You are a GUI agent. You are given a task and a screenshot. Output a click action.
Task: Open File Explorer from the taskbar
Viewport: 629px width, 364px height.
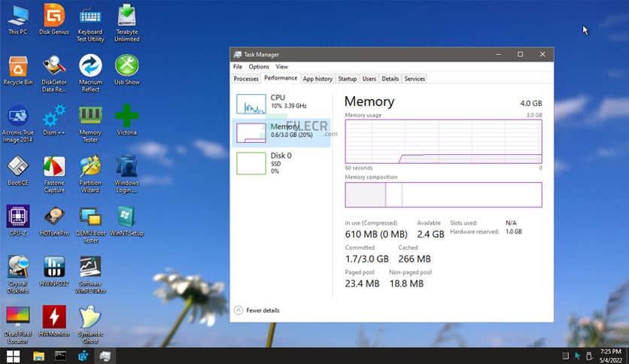click(x=38, y=356)
